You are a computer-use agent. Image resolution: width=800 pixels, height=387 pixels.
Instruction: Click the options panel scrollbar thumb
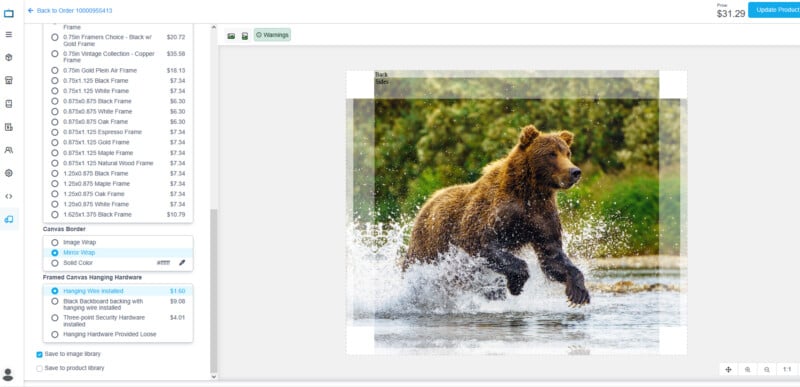(214, 291)
